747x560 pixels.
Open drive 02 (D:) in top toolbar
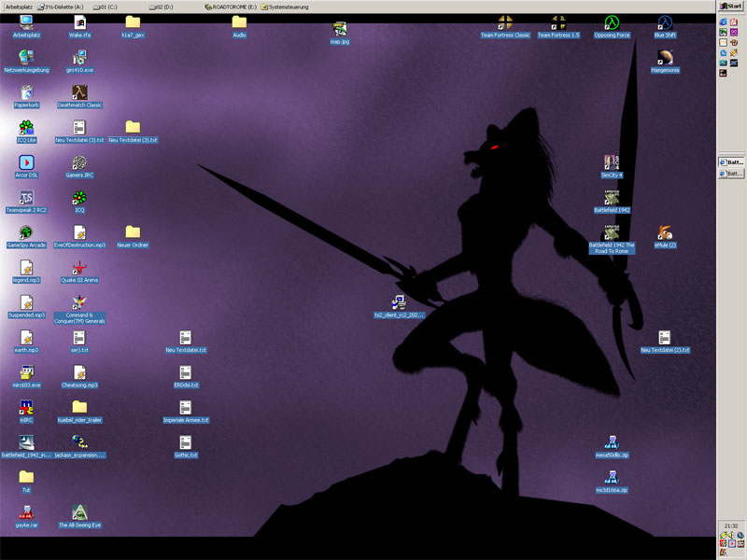pyautogui.click(x=161, y=7)
